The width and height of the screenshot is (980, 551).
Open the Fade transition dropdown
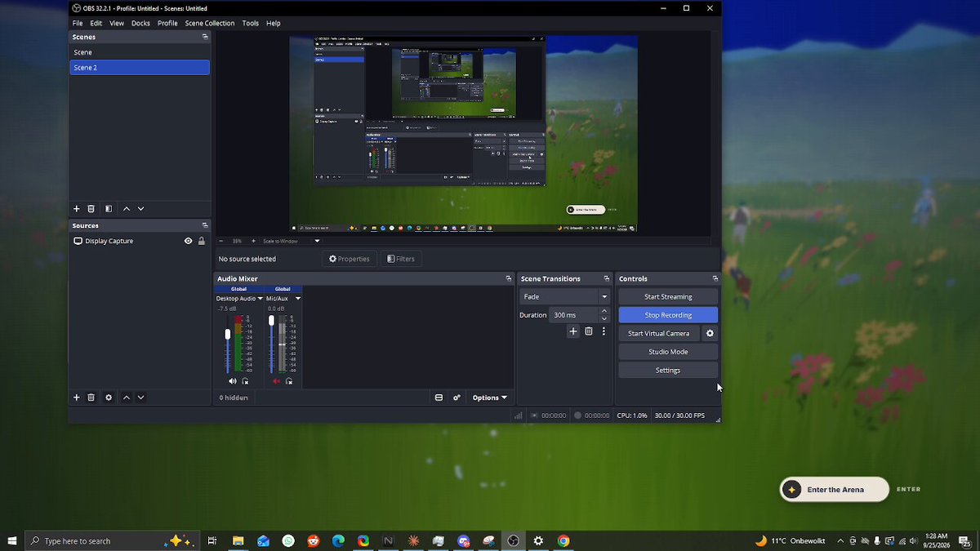coord(564,297)
